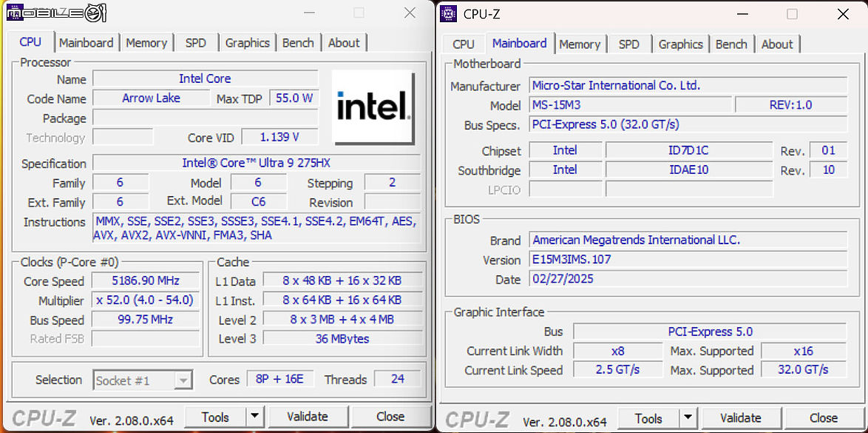Open Memory tab in left window

(x=146, y=43)
